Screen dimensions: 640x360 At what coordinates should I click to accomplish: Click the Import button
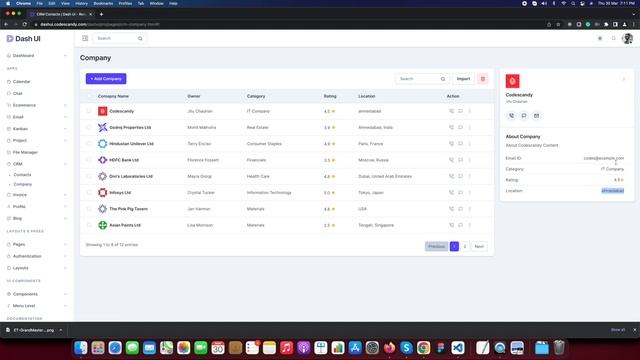[463, 79]
